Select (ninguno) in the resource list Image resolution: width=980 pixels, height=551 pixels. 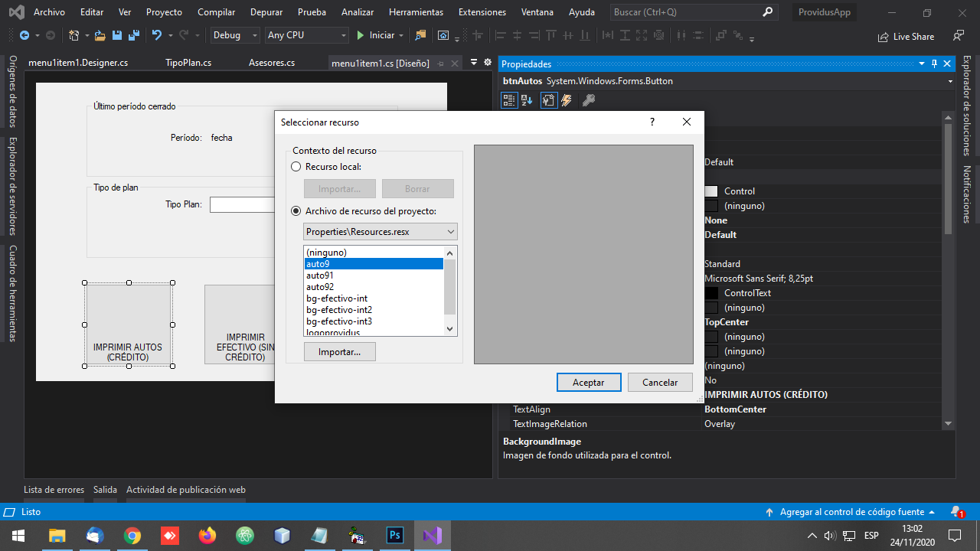(374, 253)
